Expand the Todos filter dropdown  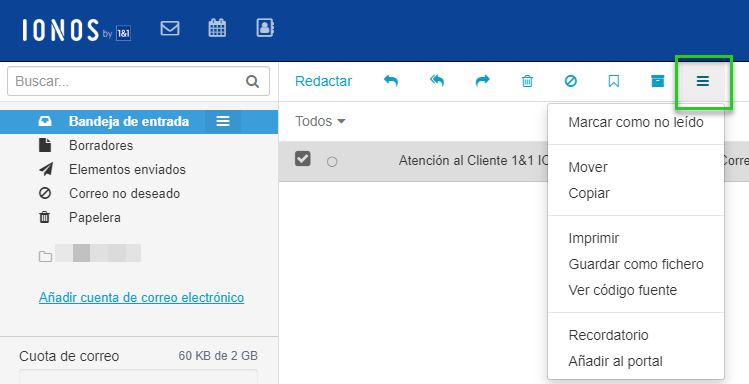pyautogui.click(x=320, y=121)
